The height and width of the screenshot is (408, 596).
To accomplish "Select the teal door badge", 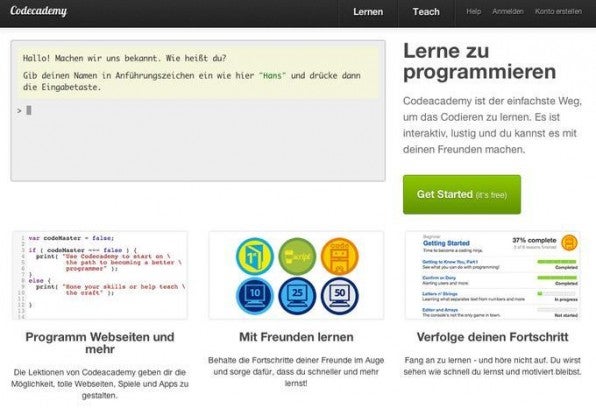I will pos(255,256).
